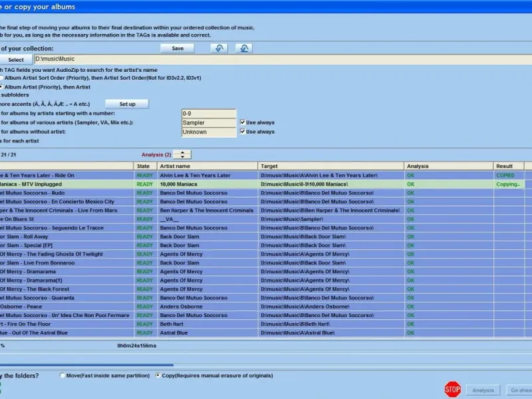This screenshot has height=399, width=532.
Task: Sort by the Artist name column header
Action: pos(207,166)
